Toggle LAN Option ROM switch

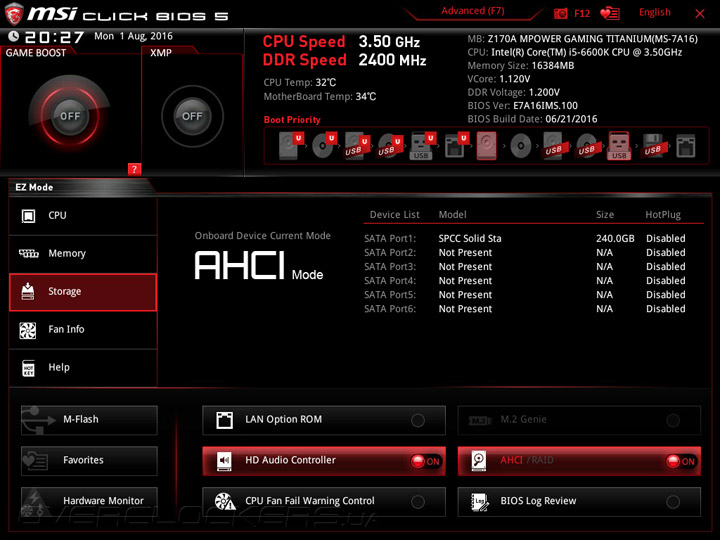418,420
